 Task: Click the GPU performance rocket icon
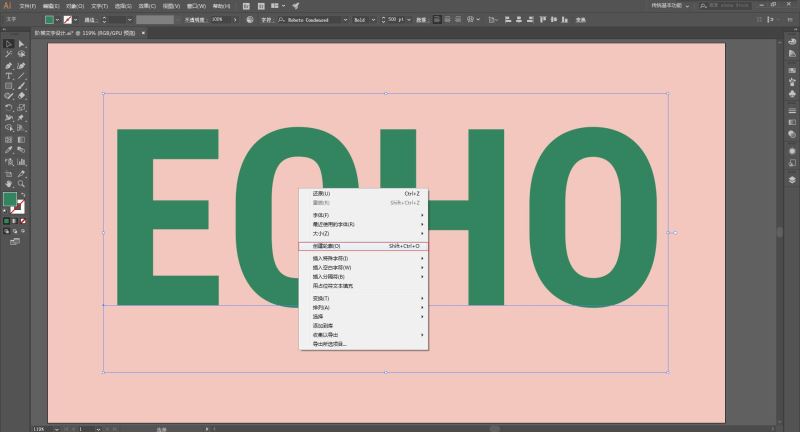click(x=296, y=6)
